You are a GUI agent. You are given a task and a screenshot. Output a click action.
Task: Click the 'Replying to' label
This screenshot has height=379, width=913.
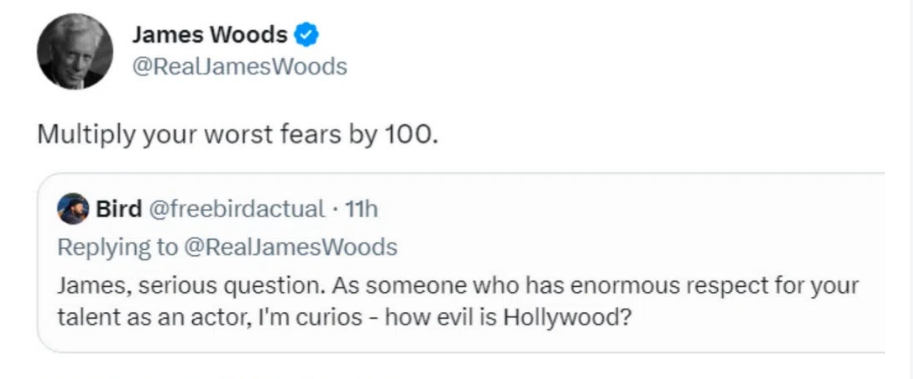pyautogui.click(x=118, y=249)
